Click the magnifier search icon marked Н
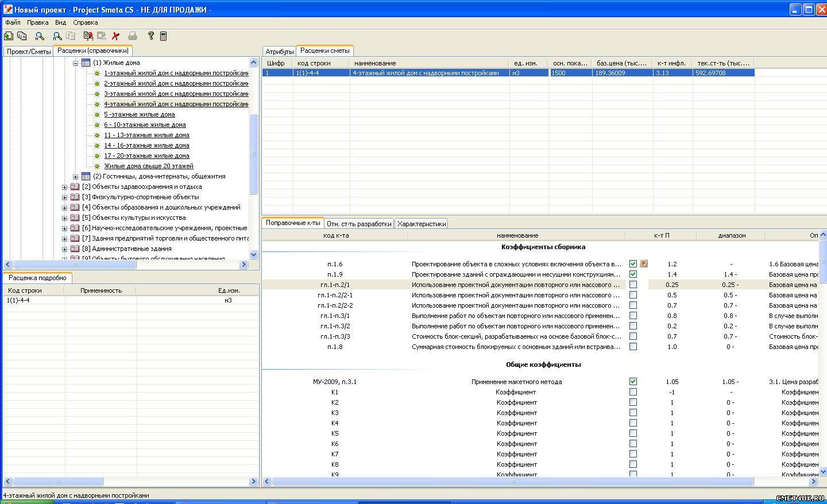827x504 pixels. [40, 36]
